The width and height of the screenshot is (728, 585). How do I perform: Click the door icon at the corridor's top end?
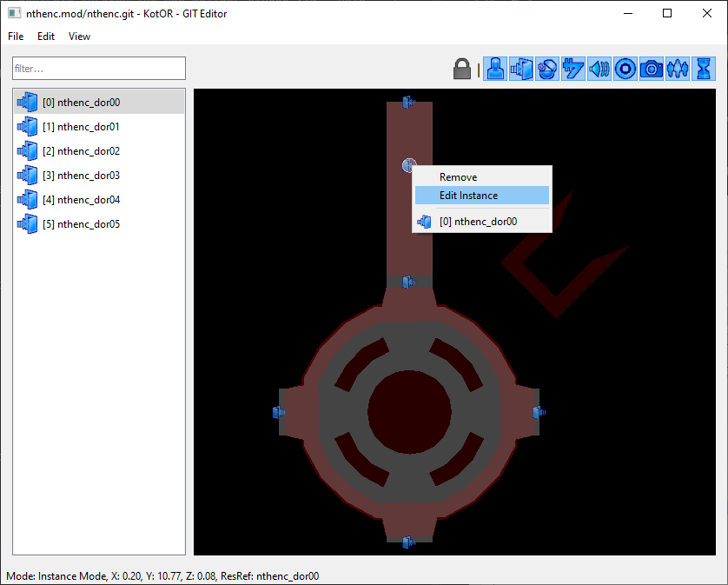(x=409, y=102)
